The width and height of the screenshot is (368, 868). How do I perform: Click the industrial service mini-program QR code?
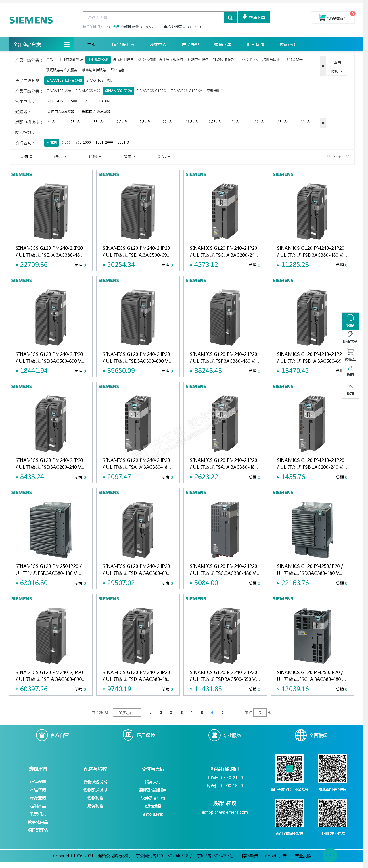[x=333, y=813]
